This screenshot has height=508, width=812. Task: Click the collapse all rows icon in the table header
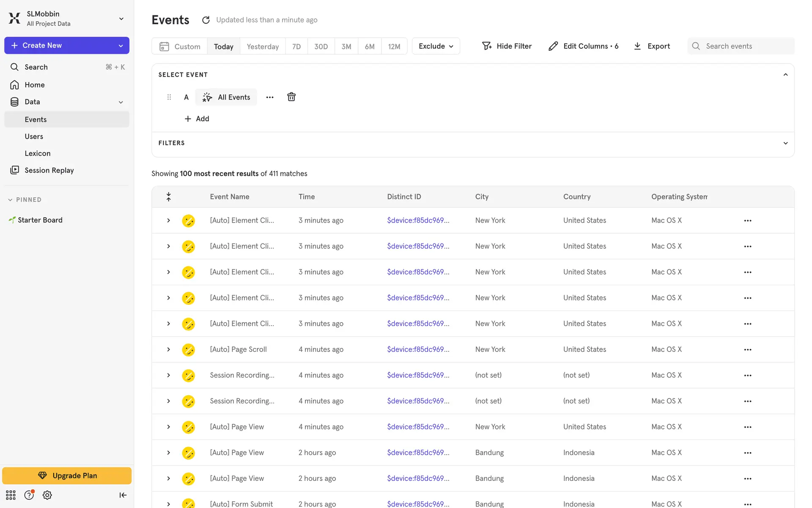point(168,197)
